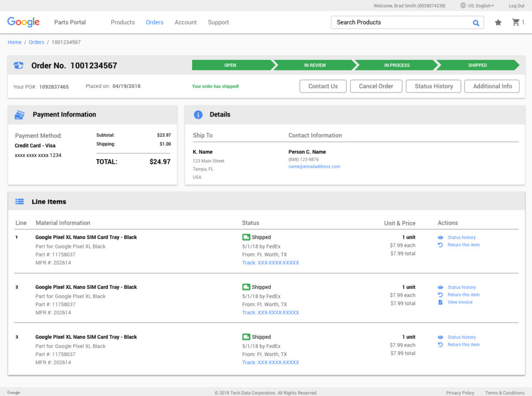Screen dimensions: 532x396
Task: Click the total amount $24.97
Action: click(x=160, y=162)
